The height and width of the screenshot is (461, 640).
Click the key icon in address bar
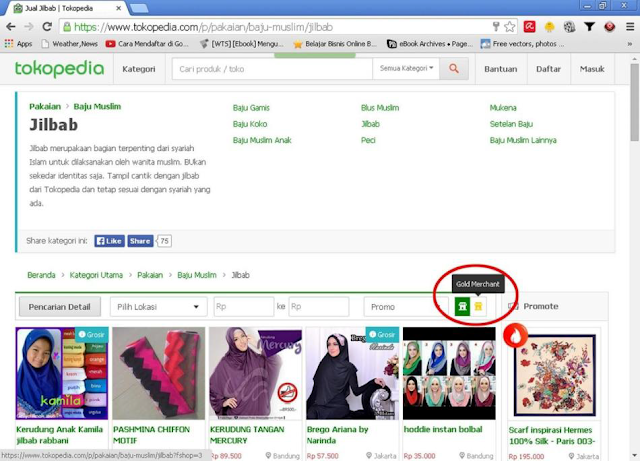(496, 27)
